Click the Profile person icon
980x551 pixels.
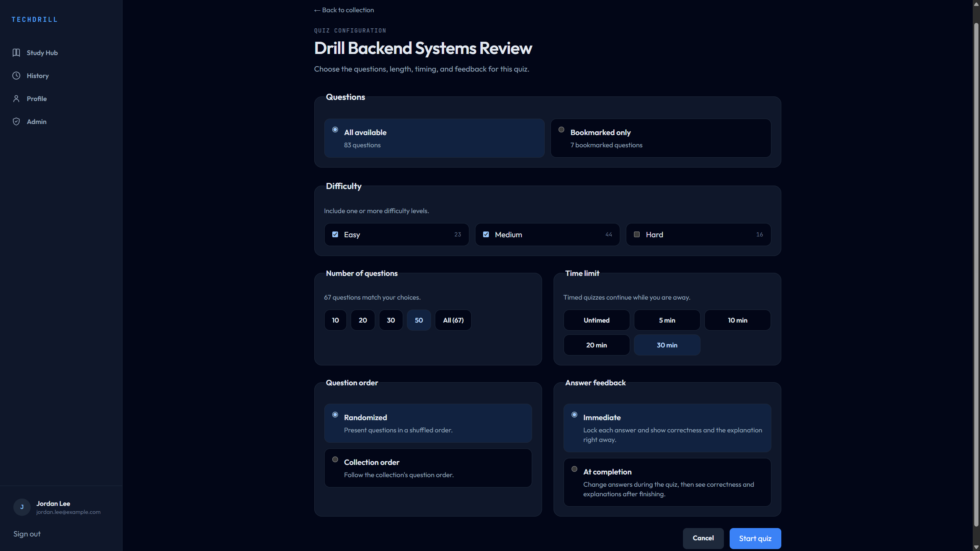pyautogui.click(x=16, y=99)
